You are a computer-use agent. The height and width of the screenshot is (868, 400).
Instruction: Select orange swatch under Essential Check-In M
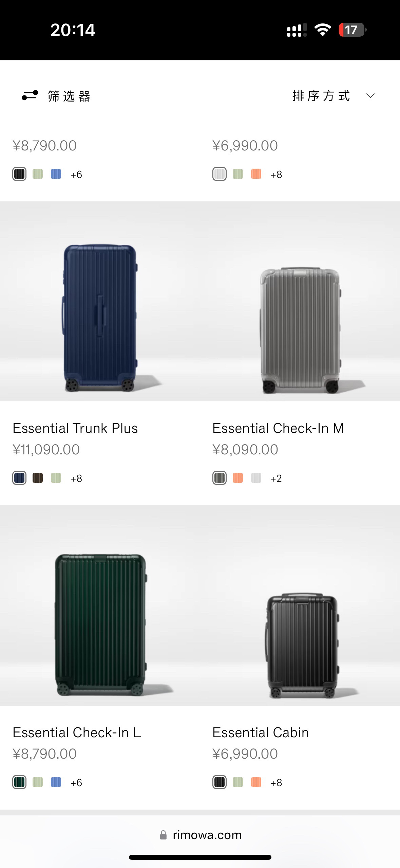point(238,478)
